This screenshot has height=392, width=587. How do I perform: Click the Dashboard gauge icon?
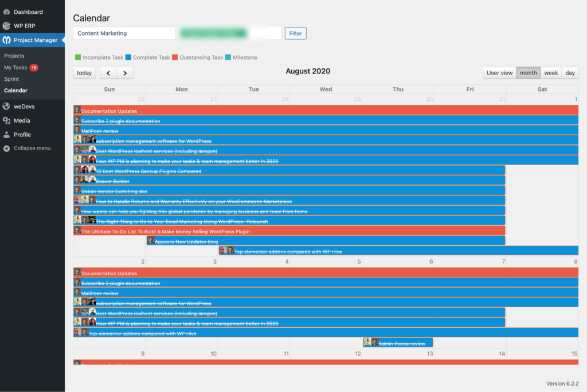pyautogui.click(x=6, y=12)
